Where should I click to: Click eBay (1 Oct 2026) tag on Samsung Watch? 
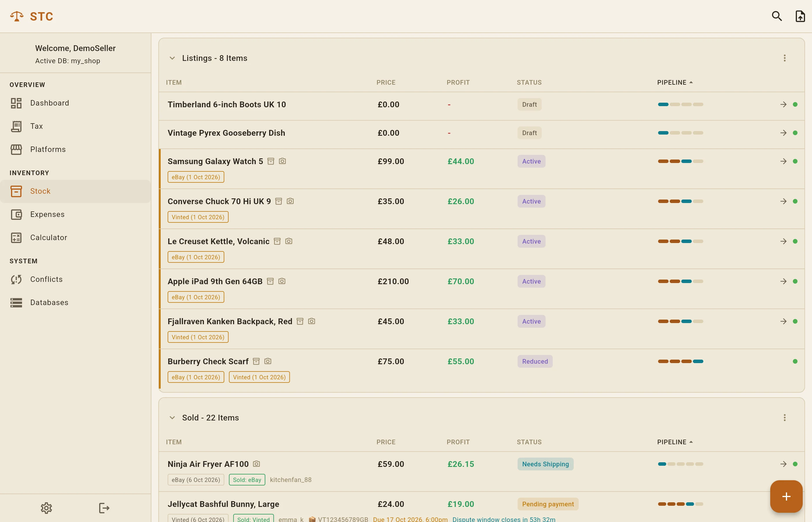tap(196, 177)
